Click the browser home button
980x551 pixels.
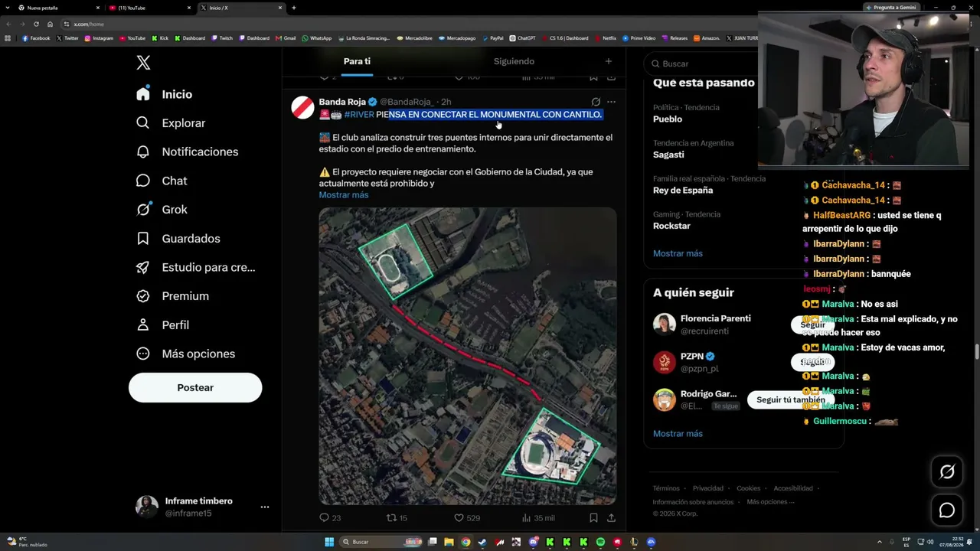click(x=51, y=24)
